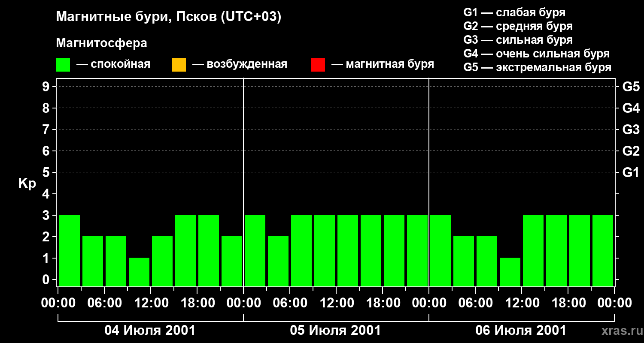This screenshot has height=343, width=644.
Task: Click the last bar of 04 July (21:00–00:00)
Action: (x=232, y=261)
